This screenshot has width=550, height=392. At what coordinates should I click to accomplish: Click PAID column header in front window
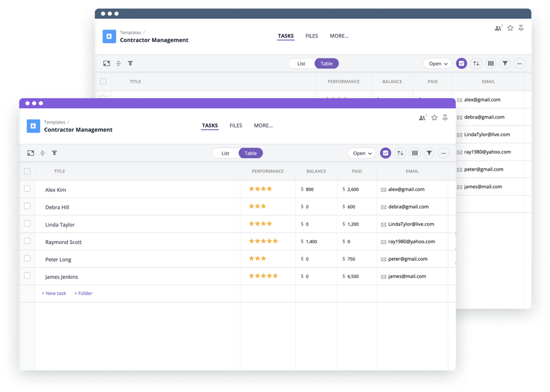(x=357, y=171)
